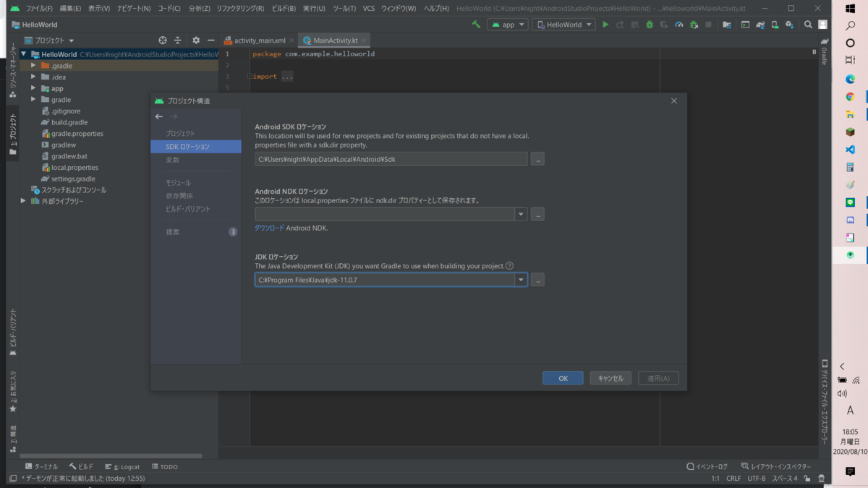Screen dimensions: 868x488
Task: Open project panel gear settings
Action: (196, 40)
